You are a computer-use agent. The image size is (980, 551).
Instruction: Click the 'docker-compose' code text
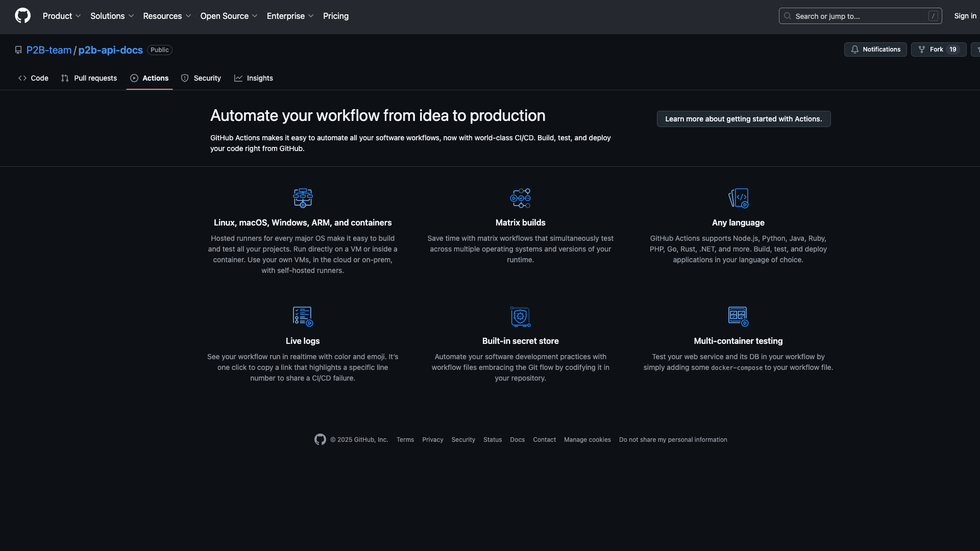coord(737,368)
